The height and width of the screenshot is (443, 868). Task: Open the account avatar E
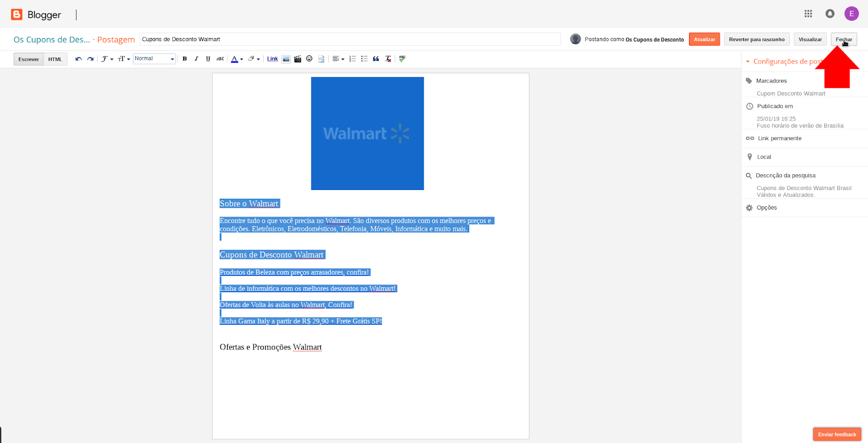tap(852, 14)
